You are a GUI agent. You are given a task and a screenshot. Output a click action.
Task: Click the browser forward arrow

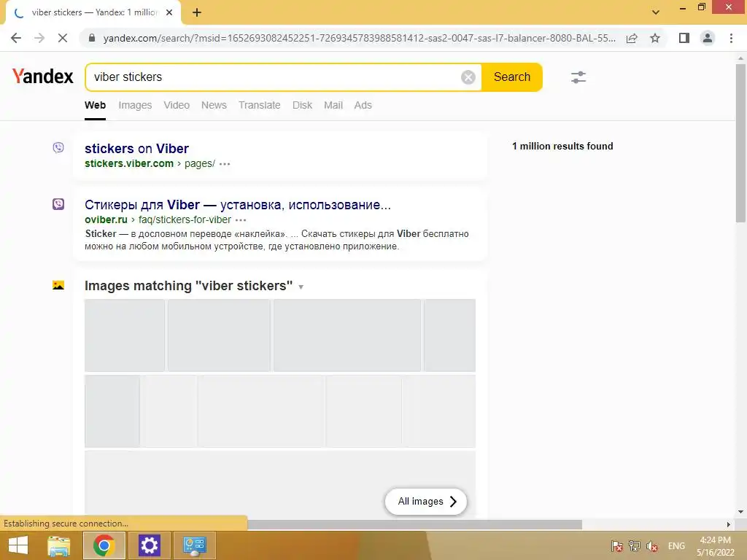click(x=39, y=38)
